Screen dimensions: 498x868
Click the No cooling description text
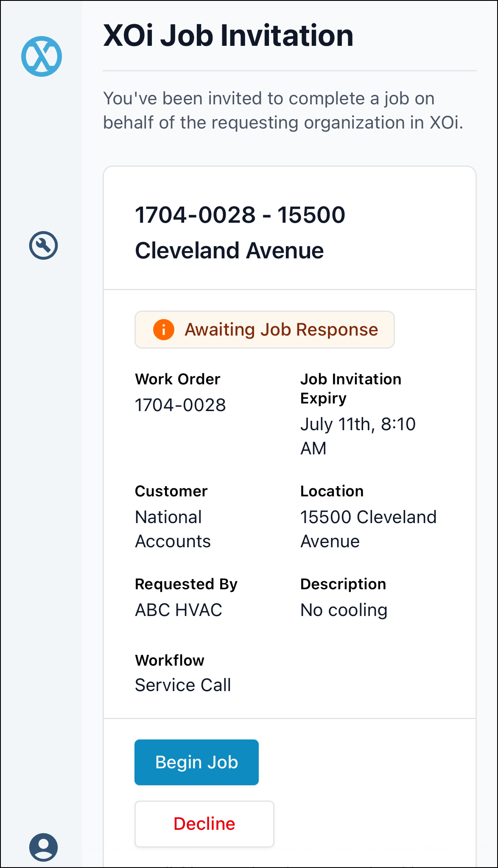point(344,610)
